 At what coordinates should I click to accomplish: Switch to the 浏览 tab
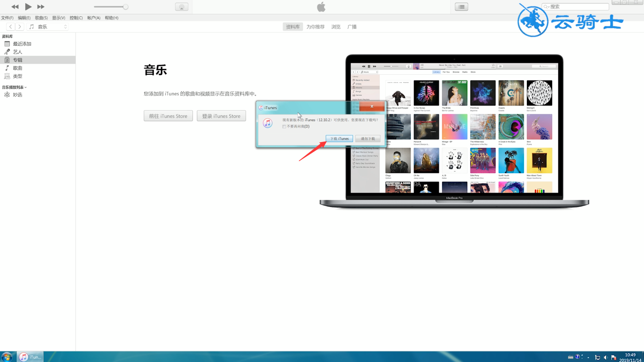(336, 27)
